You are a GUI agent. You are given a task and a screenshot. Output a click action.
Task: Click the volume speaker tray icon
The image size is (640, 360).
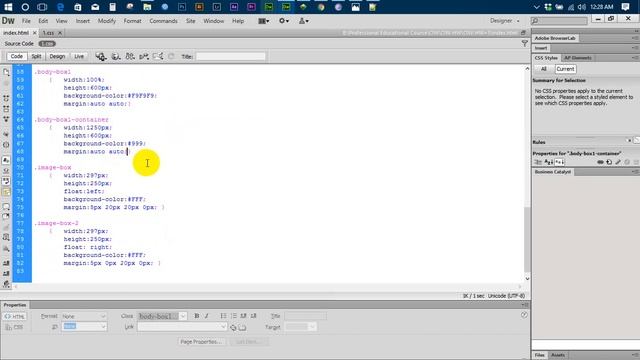click(x=582, y=7)
